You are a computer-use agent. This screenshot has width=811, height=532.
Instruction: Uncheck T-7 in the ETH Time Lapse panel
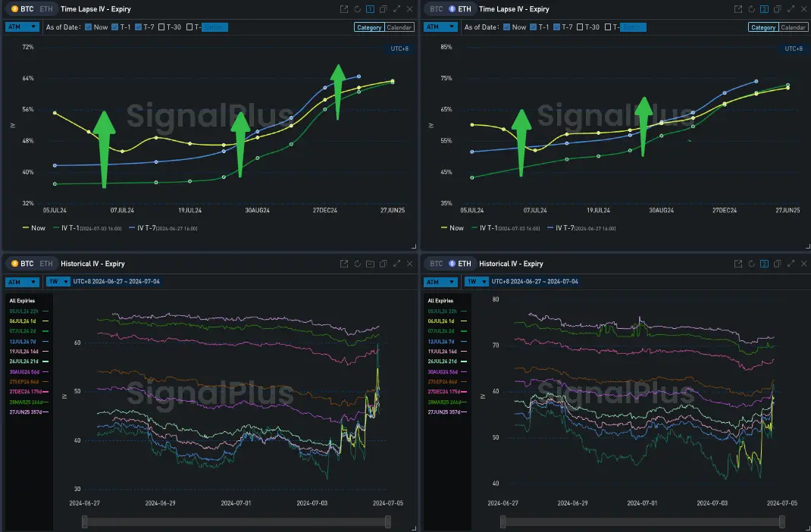(x=557, y=27)
